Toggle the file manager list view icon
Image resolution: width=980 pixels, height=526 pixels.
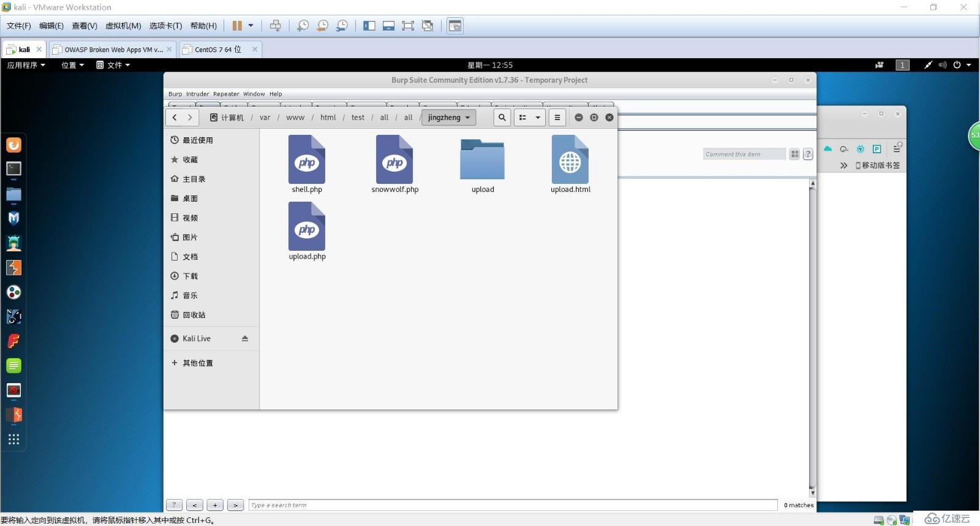522,118
